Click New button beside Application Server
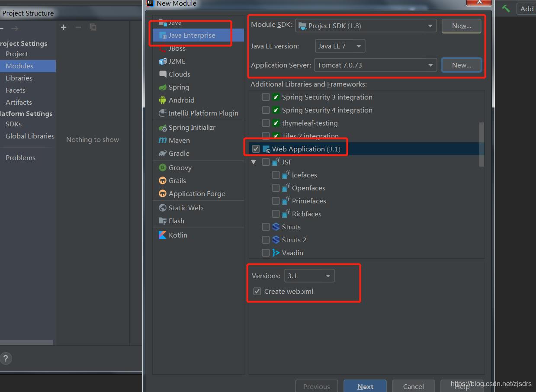 click(462, 65)
